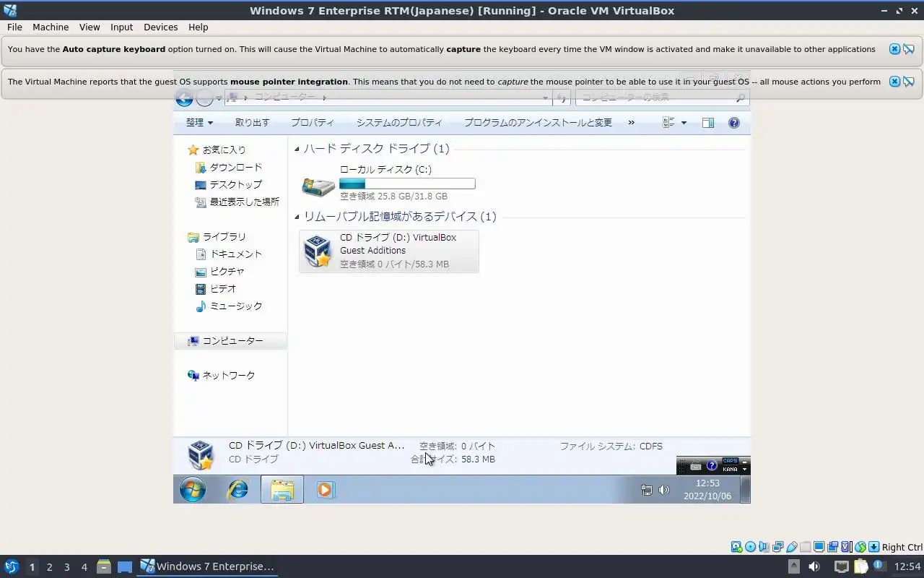Image resolution: width=924 pixels, height=578 pixels.
Task: Open the ダウンロード folder in navigation pane
Action: click(x=229, y=167)
